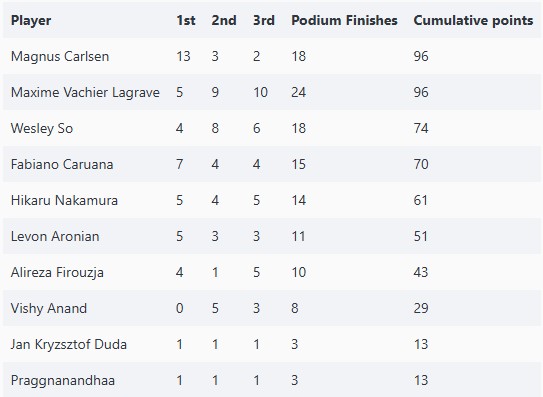543x397 pixels.
Task: Click Wesley So's 74 cumulative points
Action: point(421,129)
